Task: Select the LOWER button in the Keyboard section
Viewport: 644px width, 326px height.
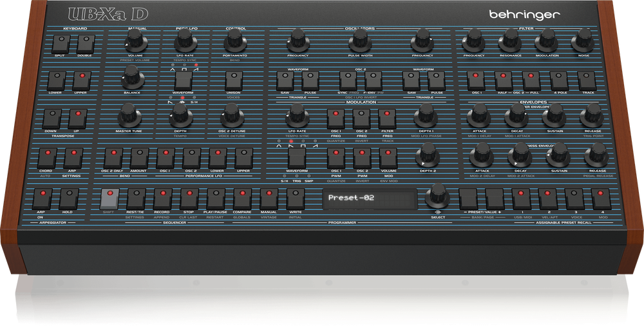Action: [57, 81]
